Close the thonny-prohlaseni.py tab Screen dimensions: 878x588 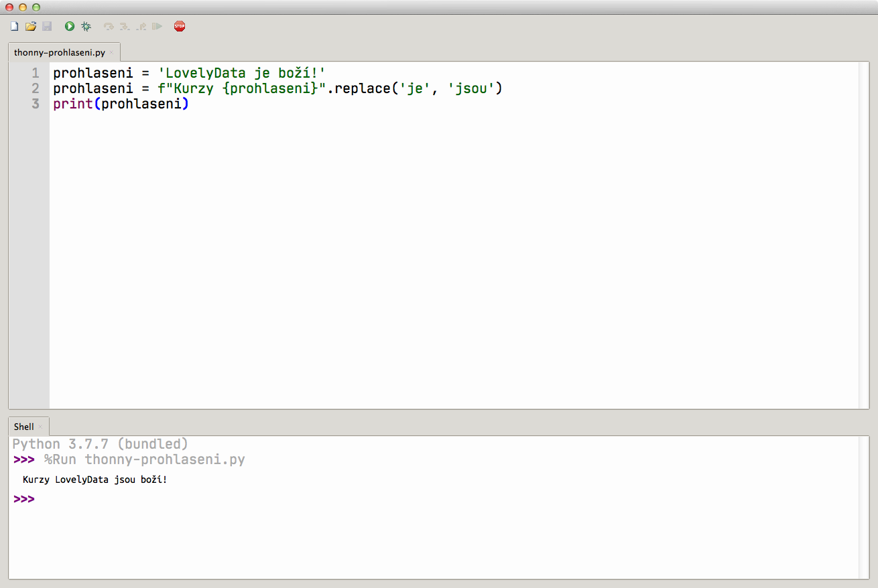point(112,53)
